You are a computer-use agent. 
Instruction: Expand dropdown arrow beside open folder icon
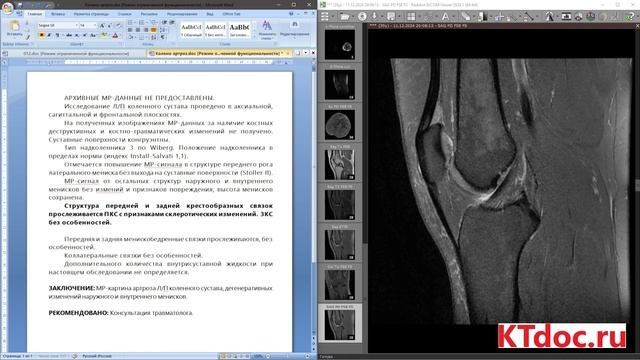(352, 16)
